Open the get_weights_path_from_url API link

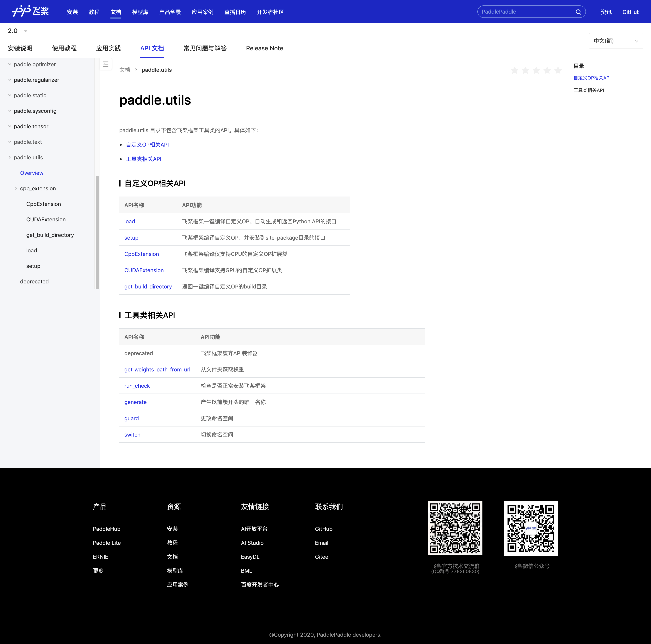click(157, 369)
